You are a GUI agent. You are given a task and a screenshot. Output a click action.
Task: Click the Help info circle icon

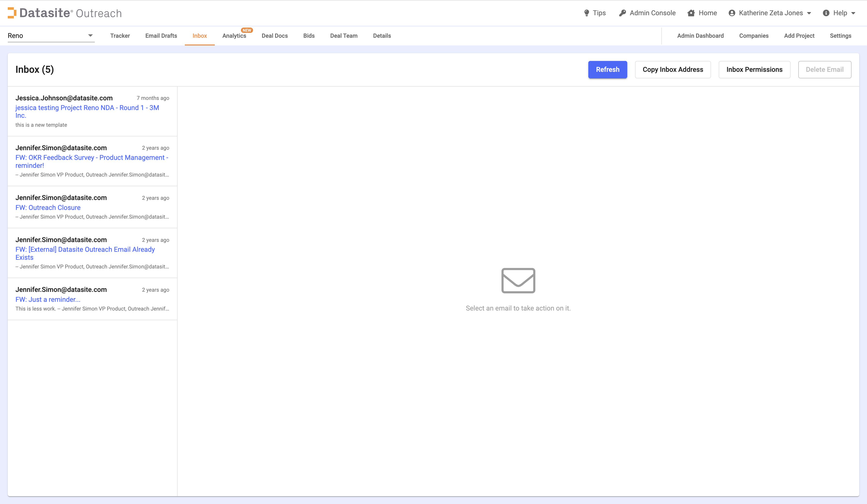click(826, 13)
